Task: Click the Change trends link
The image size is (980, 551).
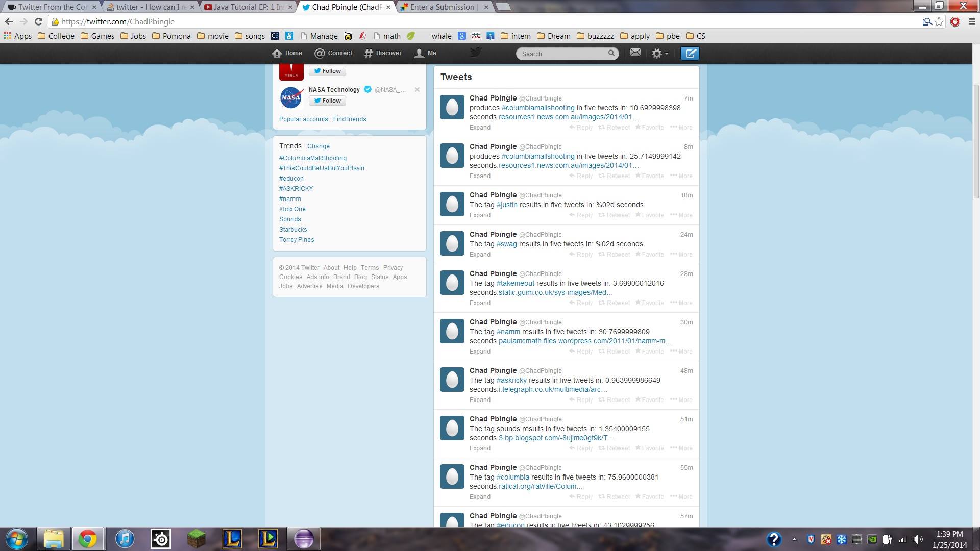Action: 318,146
